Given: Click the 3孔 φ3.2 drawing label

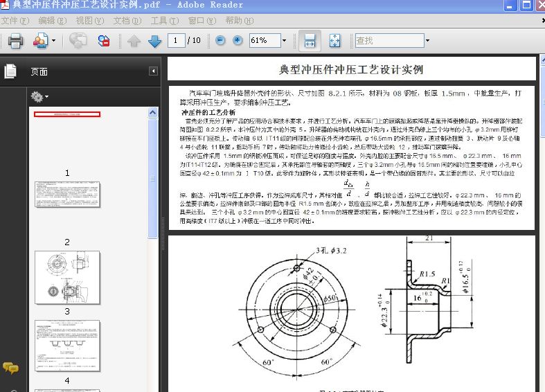Looking at the screenshot, I should 331,251.
